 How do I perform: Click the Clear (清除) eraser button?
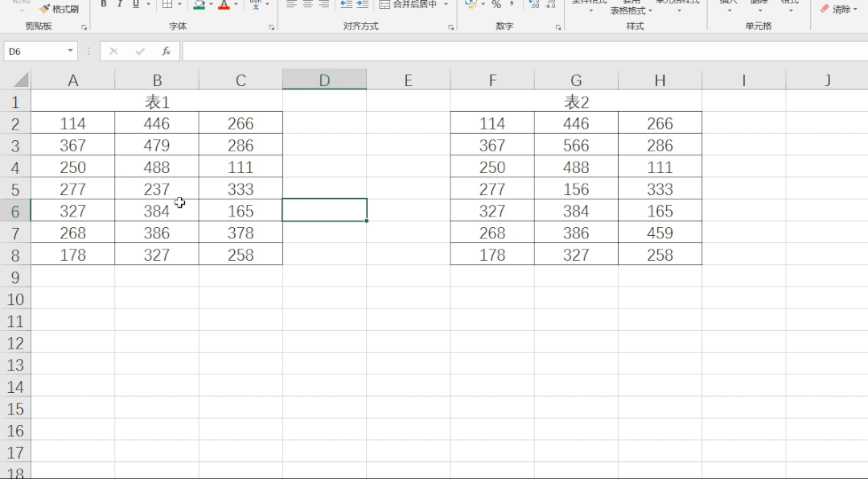(x=838, y=9)
